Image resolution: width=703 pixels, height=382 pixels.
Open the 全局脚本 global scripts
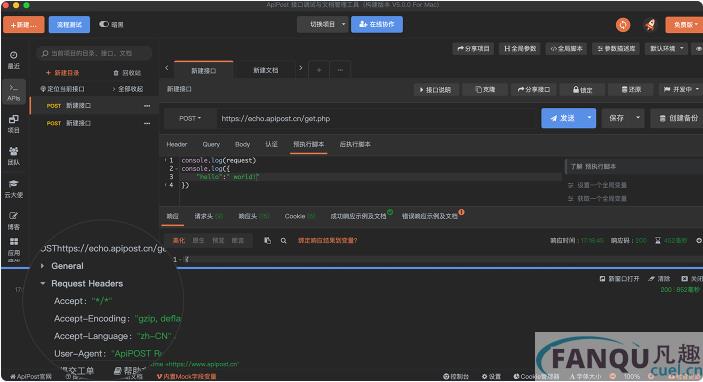point(566,48)
